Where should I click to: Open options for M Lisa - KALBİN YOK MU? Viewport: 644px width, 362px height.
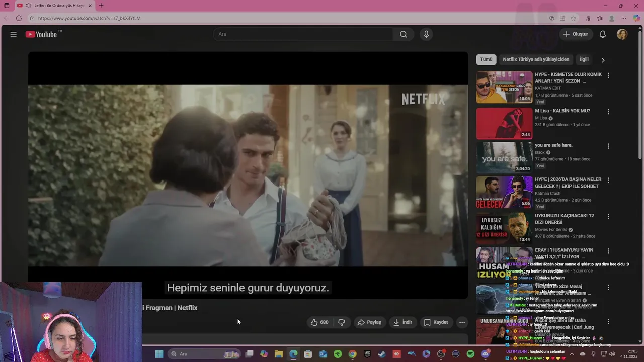coord(608,112)
